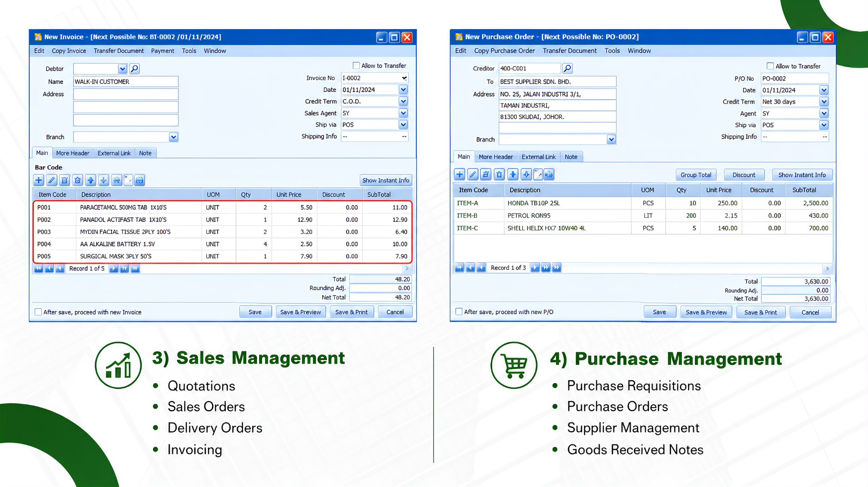
Task: Select row SHELL HELIX HX7 10W40 4L
Action: click(643, 228)
